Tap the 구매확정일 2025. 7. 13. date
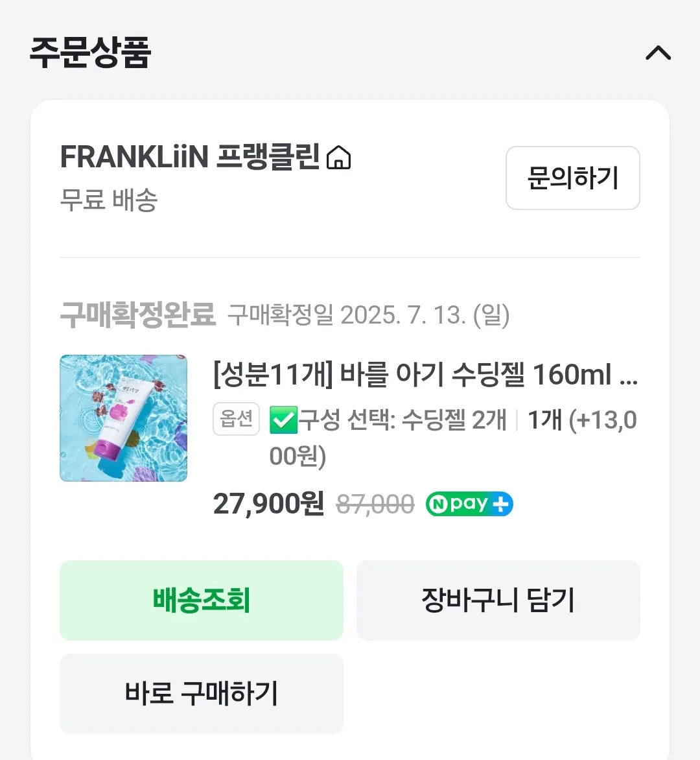 click(x=368, y=316)
